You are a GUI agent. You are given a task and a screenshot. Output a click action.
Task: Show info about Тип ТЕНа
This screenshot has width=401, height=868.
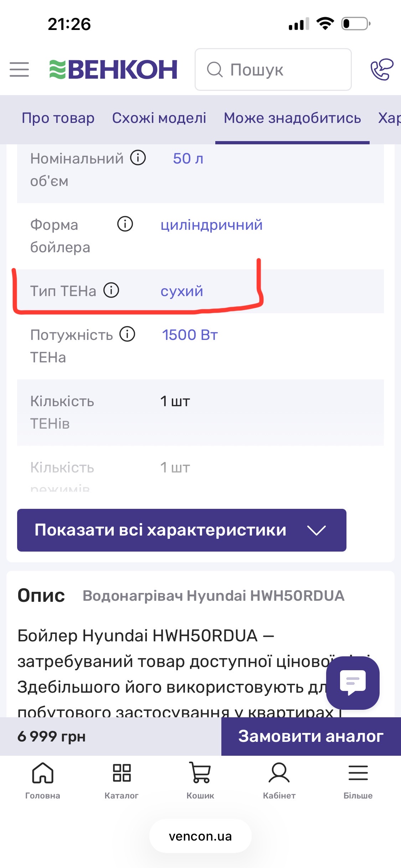pyautogui.click(x=111, y=290)
